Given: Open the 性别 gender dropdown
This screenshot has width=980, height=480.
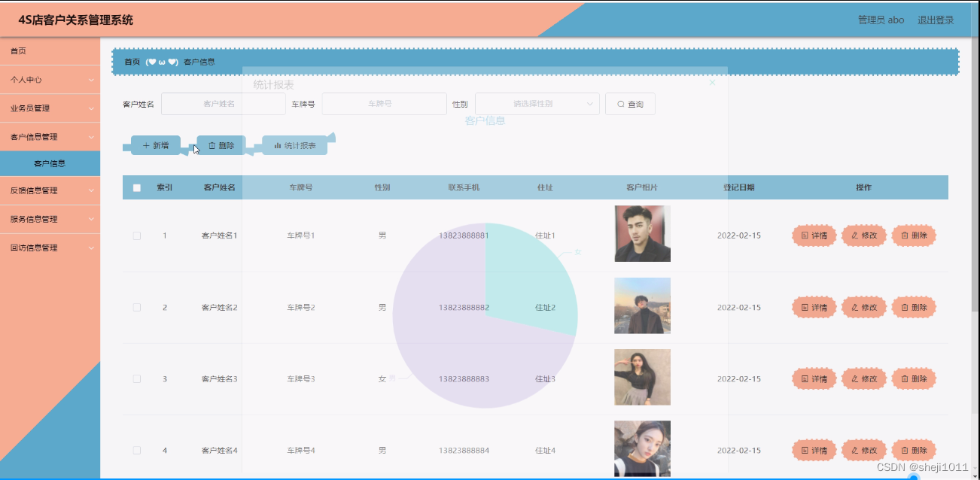Looking at the screenshot, I should click(538, 103).
